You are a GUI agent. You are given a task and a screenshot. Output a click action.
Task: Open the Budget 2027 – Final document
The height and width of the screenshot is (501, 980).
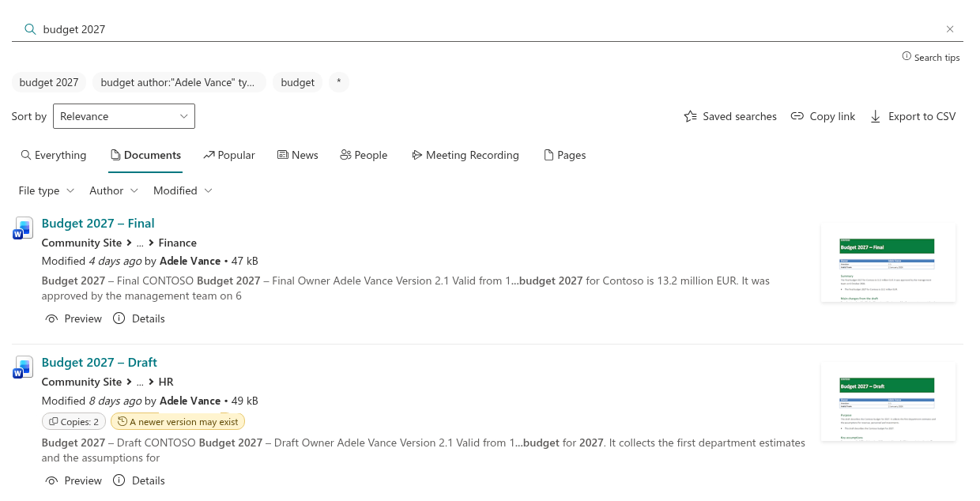[98, 223]
